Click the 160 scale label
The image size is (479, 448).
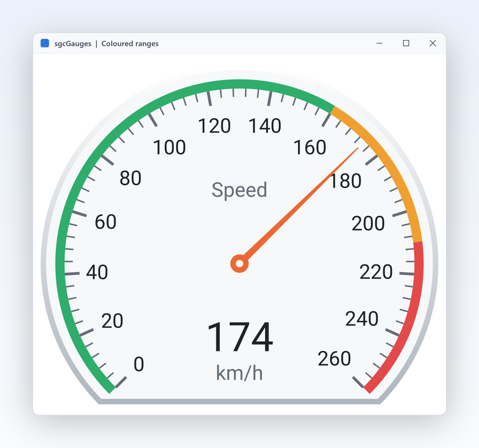click(310, 147)
